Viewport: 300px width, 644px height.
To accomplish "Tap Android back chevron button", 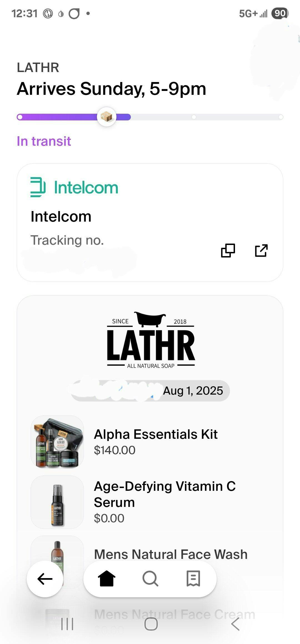I will (x=235, y=624).
